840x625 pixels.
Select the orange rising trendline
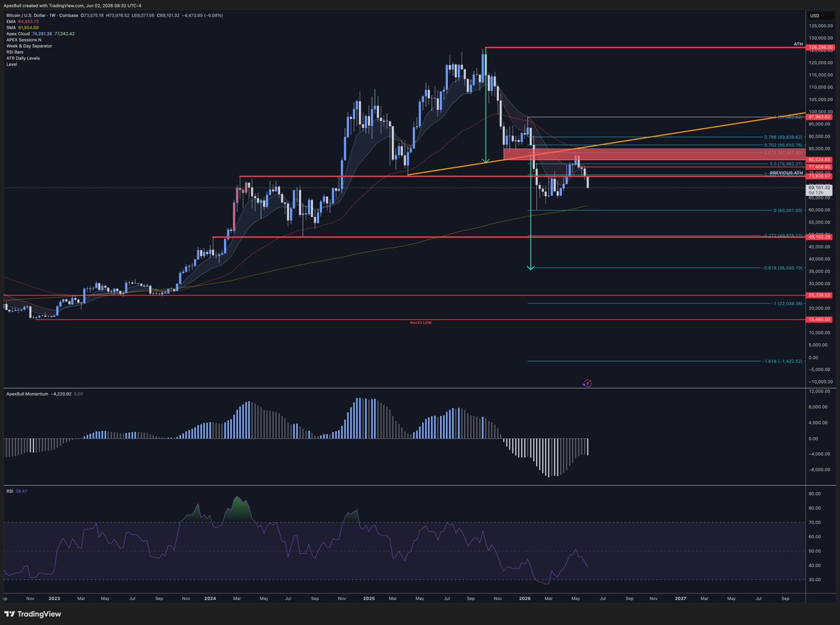tap(606, 143)
